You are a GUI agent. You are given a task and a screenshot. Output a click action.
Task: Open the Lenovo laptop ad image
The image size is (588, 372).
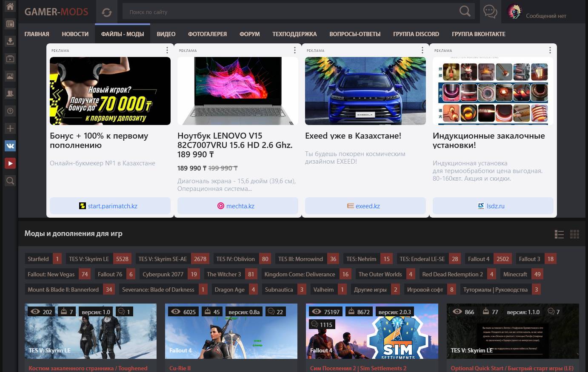click(x=238, y=91)
